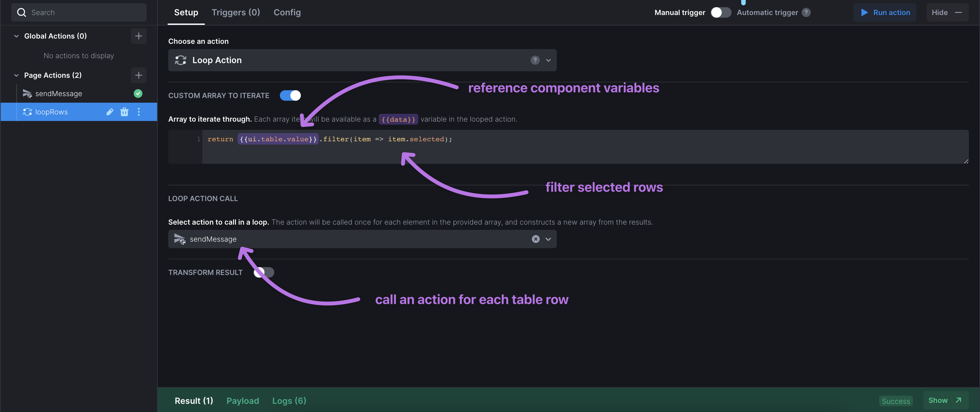Collapse the Page Actions section
This screenshot has width=980, height=412.
pos(16,75)
